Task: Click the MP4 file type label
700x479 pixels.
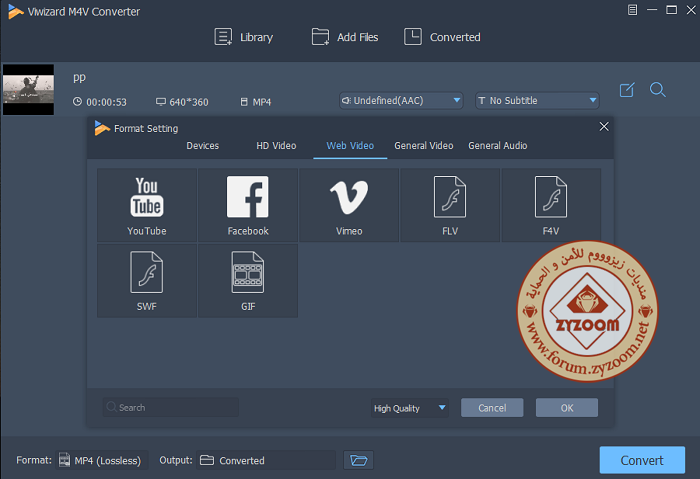Action: point(262,102)
